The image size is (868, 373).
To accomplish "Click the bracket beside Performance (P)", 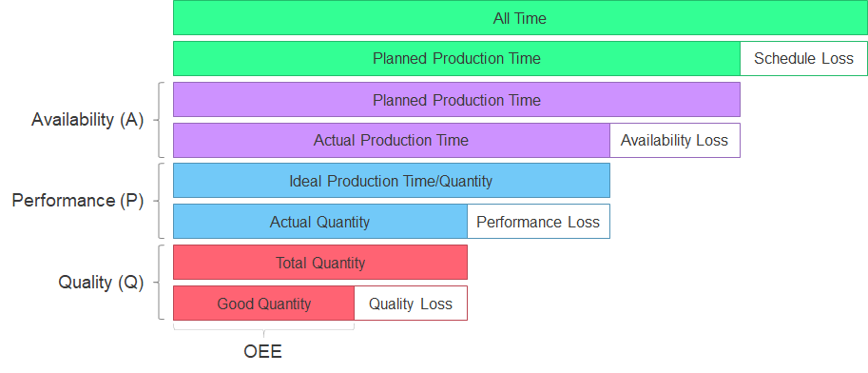I will (x=159, y=201).
